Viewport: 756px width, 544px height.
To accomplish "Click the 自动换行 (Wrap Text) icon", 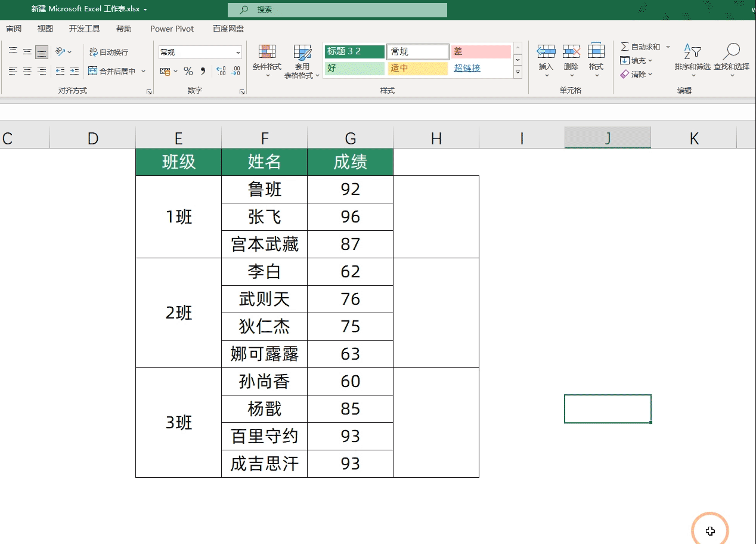I will tap(94, 52).
